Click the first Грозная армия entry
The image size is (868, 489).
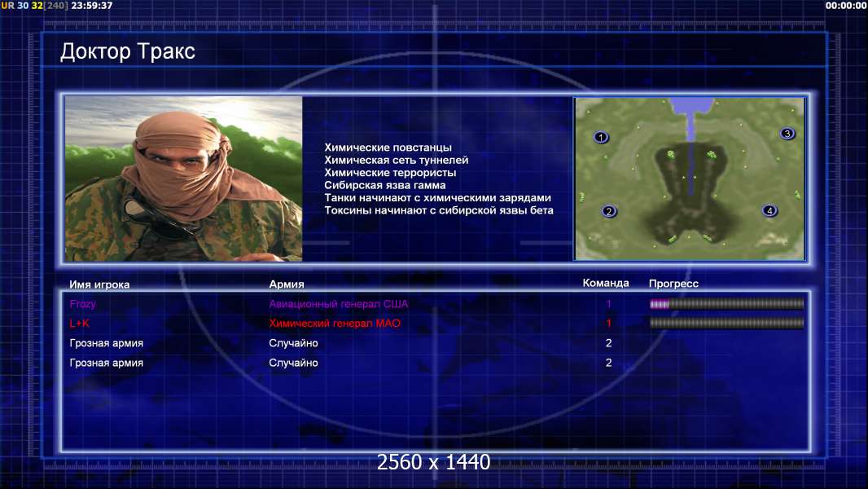coord(107,343)
